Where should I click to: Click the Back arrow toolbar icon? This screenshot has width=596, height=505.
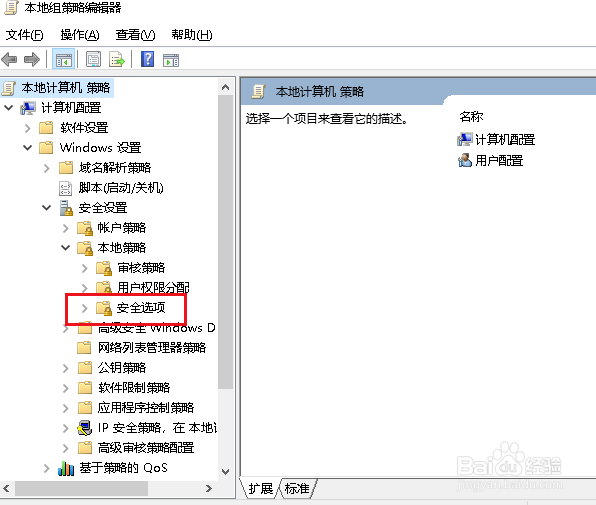pyautogui.click(x=10, y=59)
